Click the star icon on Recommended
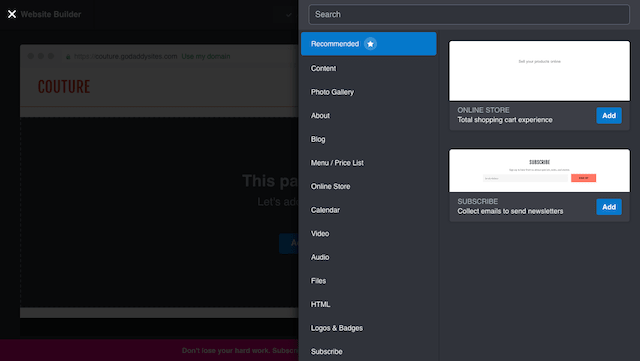Viewport: 640px width, 361px height. pyautogui.click(x=370, y=44)
